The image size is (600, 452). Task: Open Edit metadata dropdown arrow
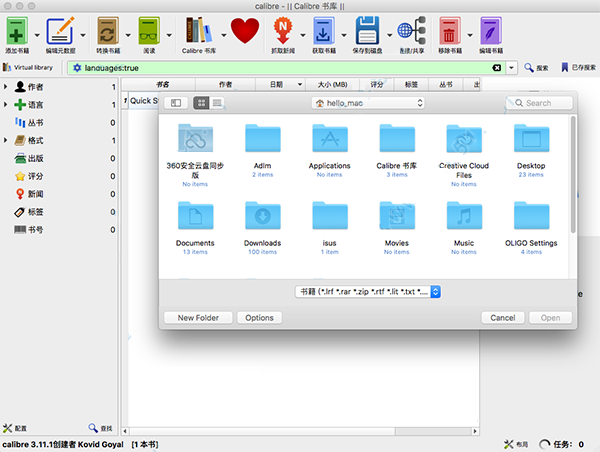83,35
